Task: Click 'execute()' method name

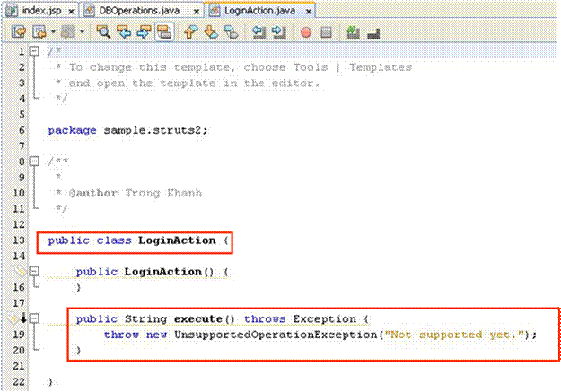Action: pyautogui.click(x=205, y=318)
